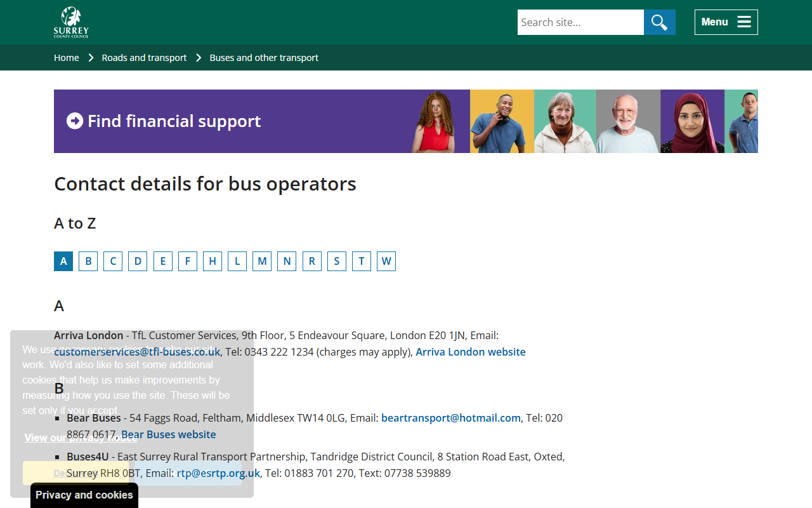Click the A to Z heading
This screenshot has height=508, width=812.
(75, 224)
